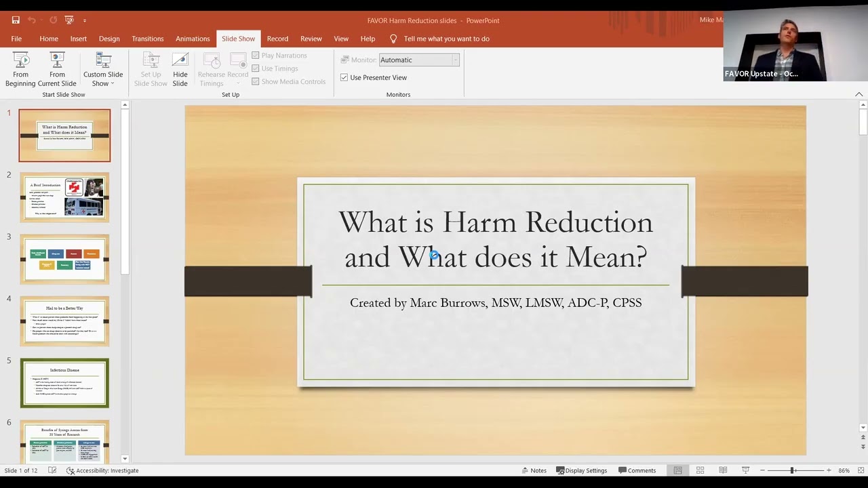Select slide 4 Had to be a Better Way
This screenshot has height=488, width=868.
pyautogui.click(x=64, y=321)
